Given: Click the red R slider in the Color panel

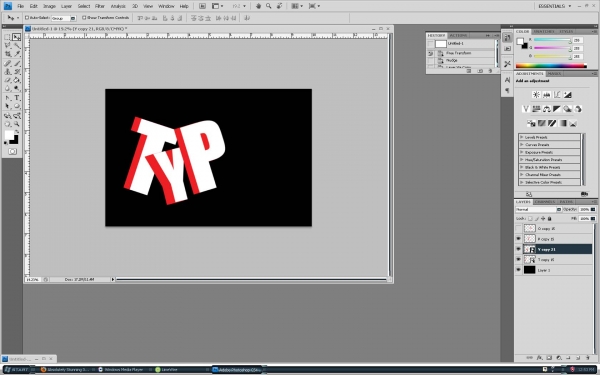Looking at the screenshot, I should click(552, 40).
